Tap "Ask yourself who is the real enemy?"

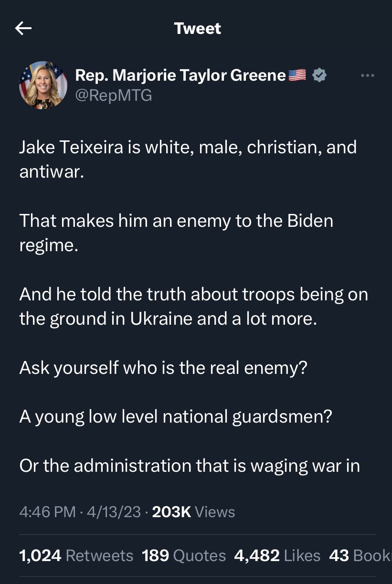[162, 368]
